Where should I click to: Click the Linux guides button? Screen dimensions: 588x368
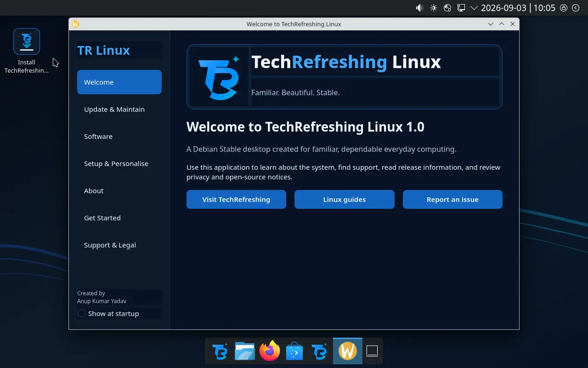point(345,199)
